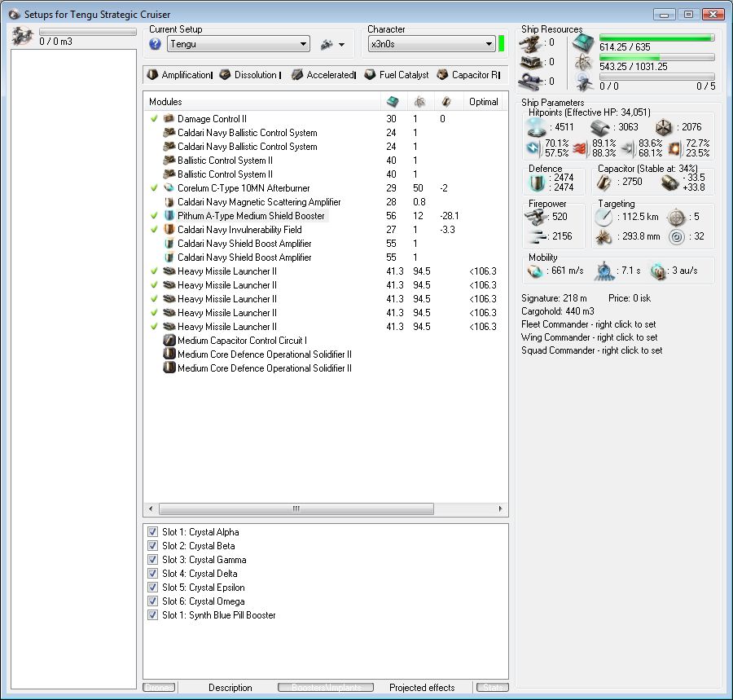Click the Damage Control II module icon

[x=169, y=118]
